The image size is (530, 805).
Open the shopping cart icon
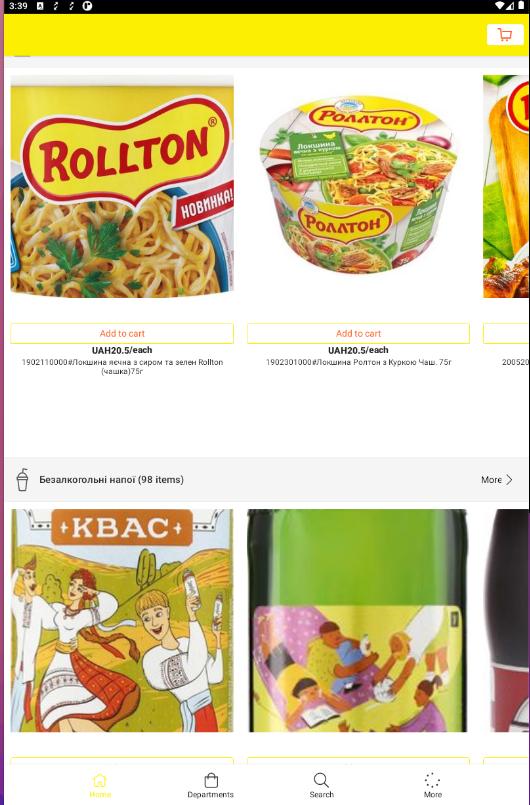click(505, 34)
